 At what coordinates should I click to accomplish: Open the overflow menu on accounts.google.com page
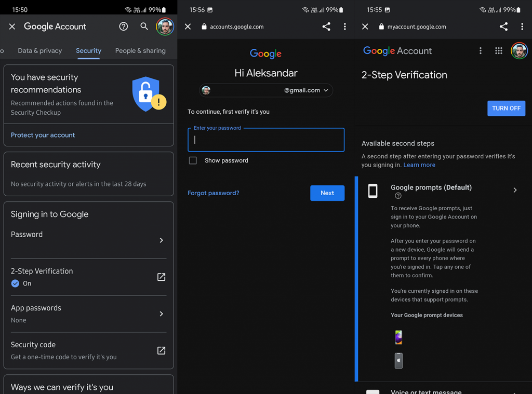(345, 26)
